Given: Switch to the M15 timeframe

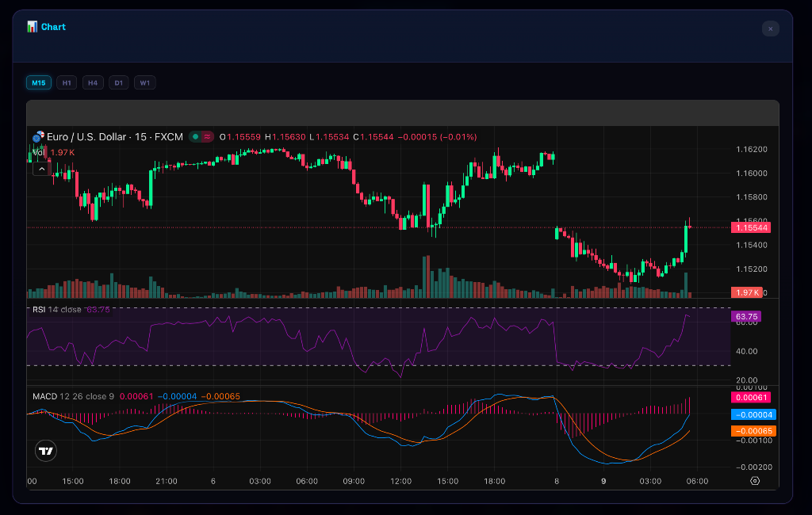Looking at the screenshot, I should point(38,82).
